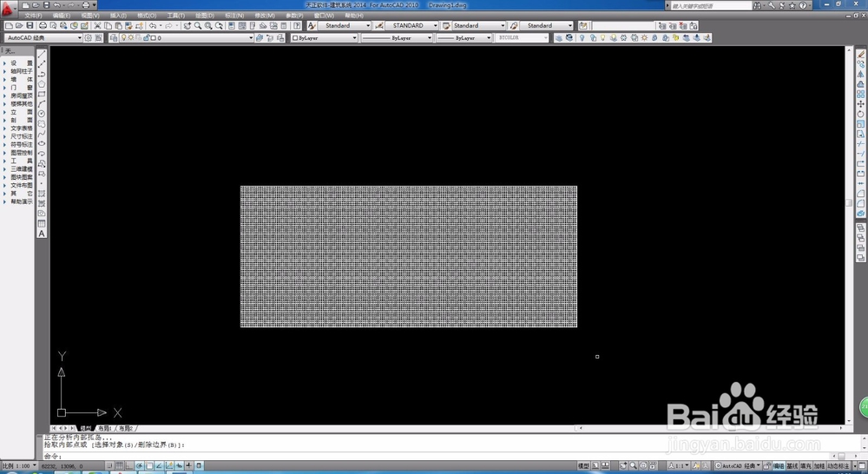Image resolution: width=868 pixels, height=474 pixels.
Task: Open the 文件(F) menu
Action: [33, 16]
